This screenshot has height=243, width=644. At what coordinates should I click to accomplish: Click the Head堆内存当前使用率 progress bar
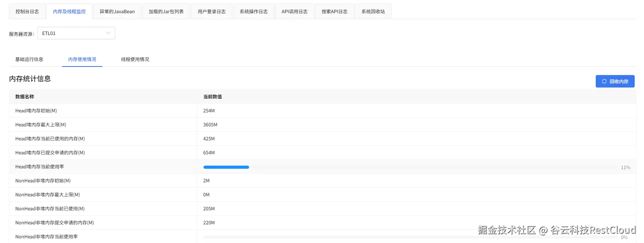pos(410,167)
